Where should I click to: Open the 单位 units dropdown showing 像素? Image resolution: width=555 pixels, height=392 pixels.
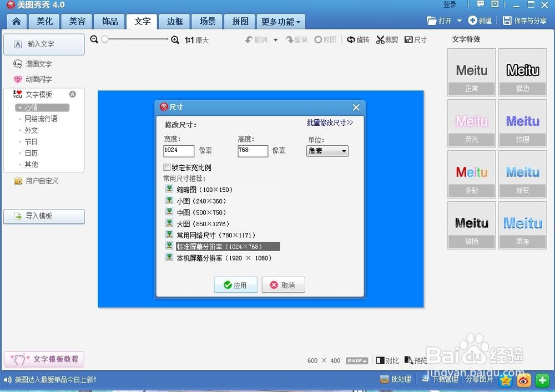(327, 151)
